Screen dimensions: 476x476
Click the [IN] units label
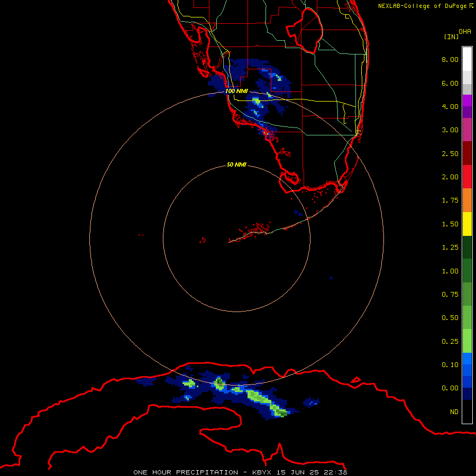pyautogui.click(x=451, y=36)
